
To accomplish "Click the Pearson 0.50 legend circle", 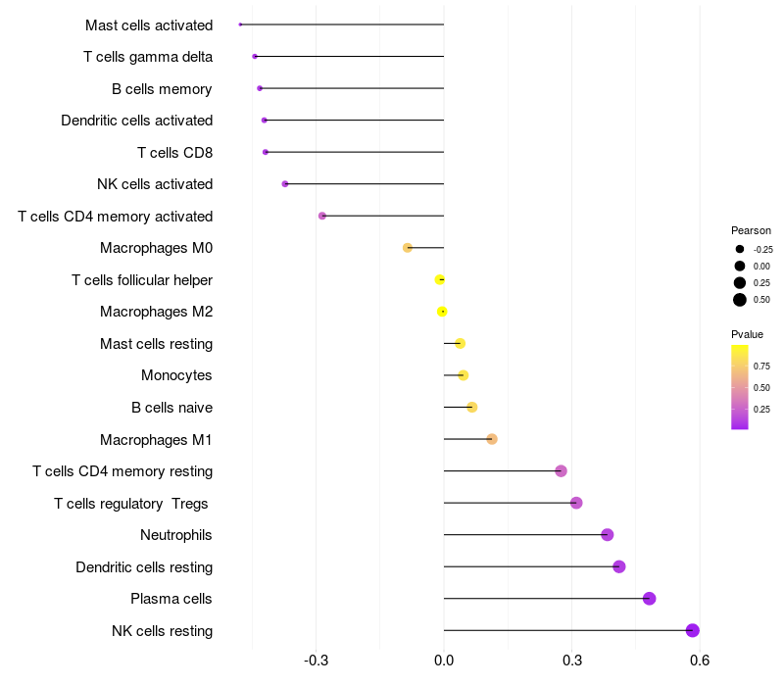I will (740, 300).
